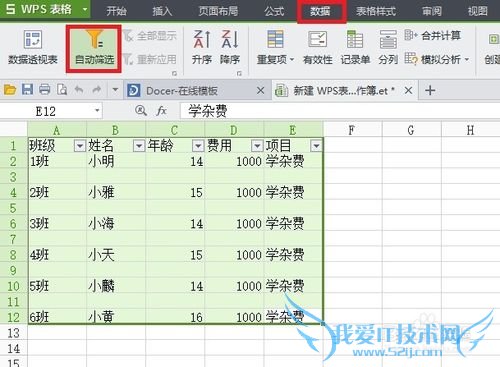Click 重新应用 reapply filter
The width and height of the screenshot is (500, 367).
150,60
